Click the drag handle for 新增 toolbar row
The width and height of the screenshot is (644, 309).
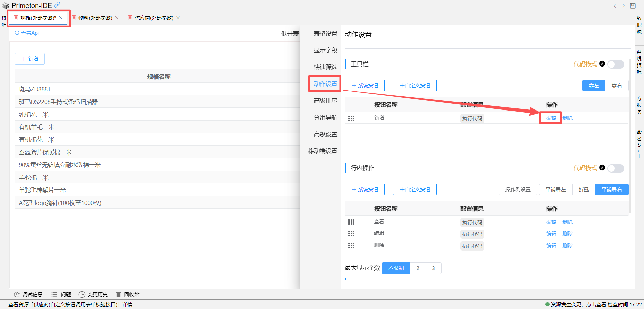(351, 118)
